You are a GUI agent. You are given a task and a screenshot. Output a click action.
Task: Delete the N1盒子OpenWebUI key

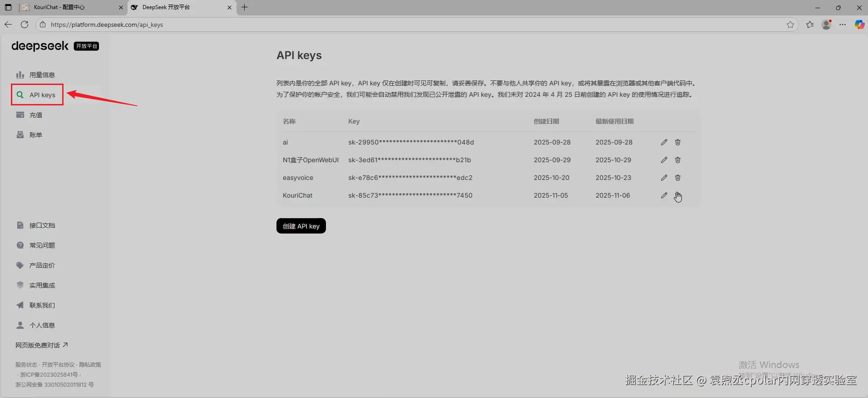pos(678,160)
